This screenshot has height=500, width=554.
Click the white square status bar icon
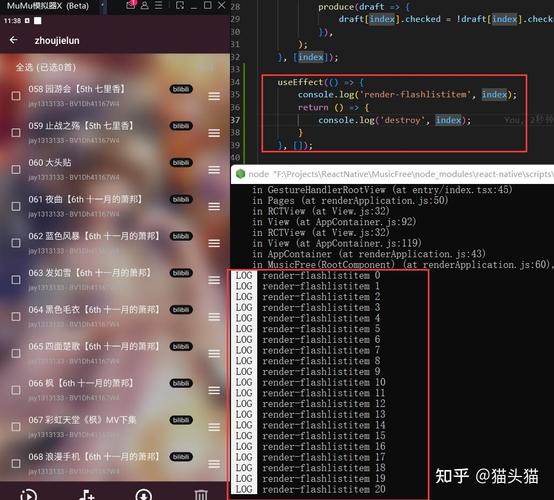tap(37, 21)
